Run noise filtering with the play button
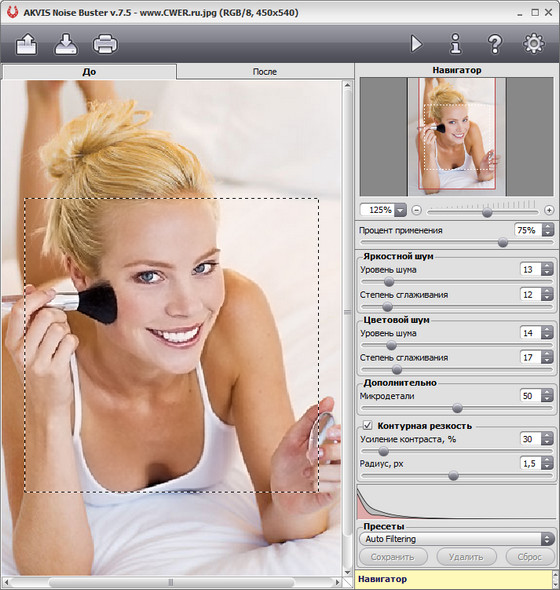This screenshot has width=560, height=590. coord(416,44)
